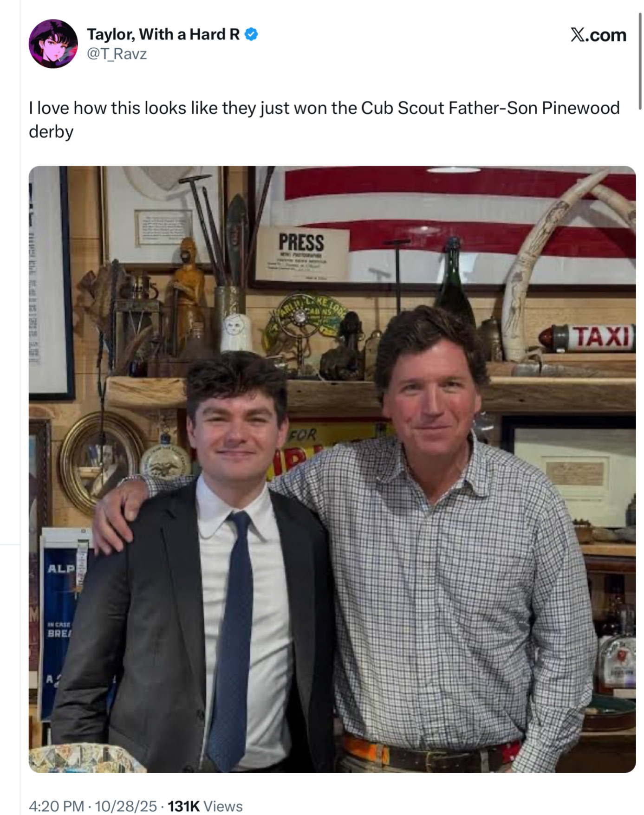This screenshot has height=815, width=644.
Task: Open the @T_Ravz handle link
Action: 117,54
